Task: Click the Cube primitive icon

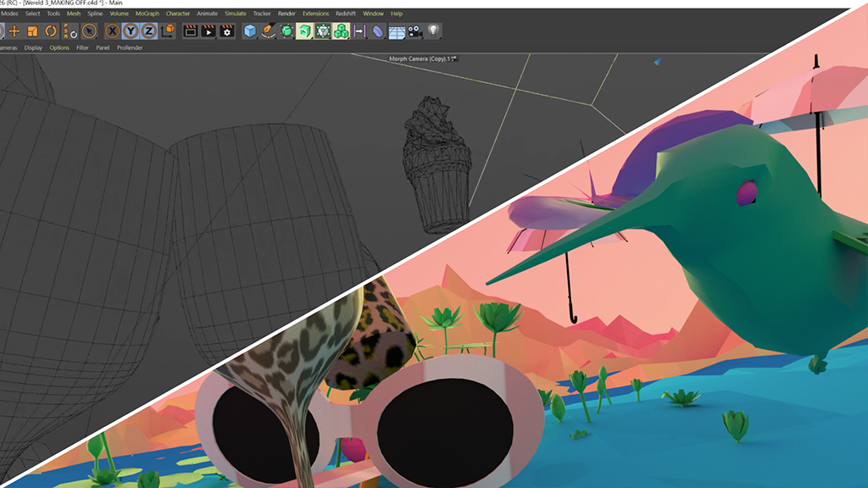Action: tap(250, 31)
